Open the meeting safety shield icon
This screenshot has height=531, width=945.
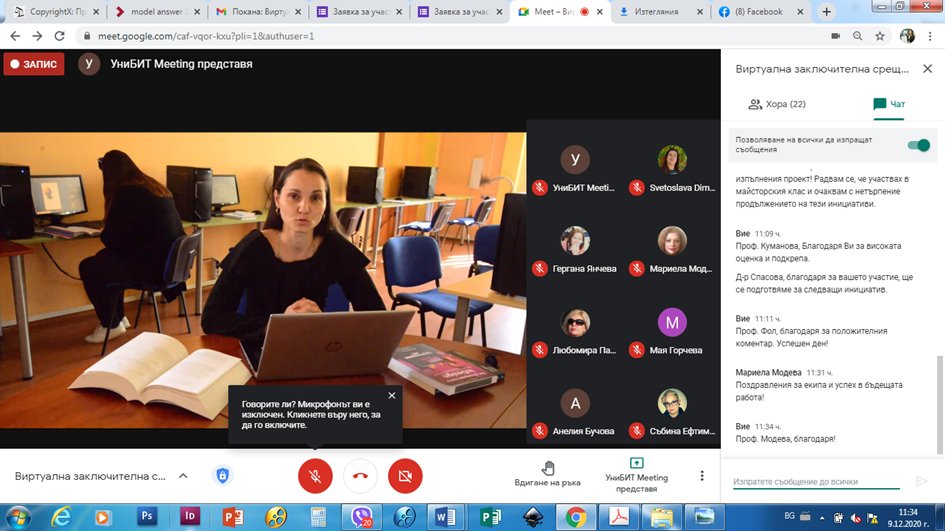222,476
